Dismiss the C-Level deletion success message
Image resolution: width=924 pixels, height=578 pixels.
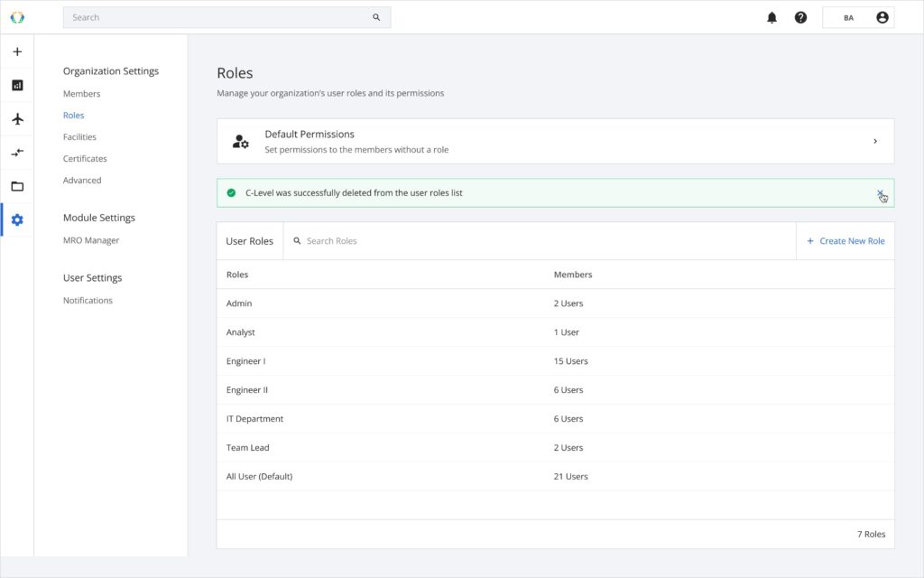[882, 193]
